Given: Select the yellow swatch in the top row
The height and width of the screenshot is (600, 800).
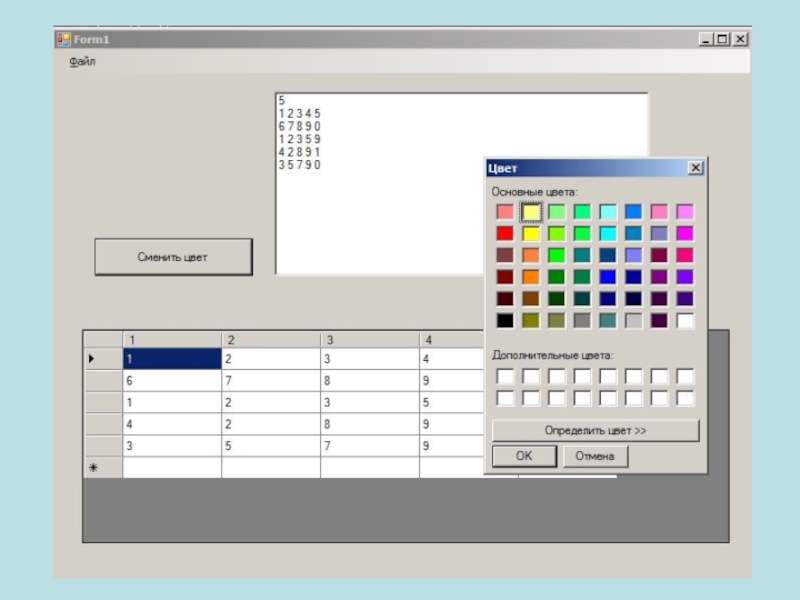Looking at the screenshot, I should pos(531,212).
